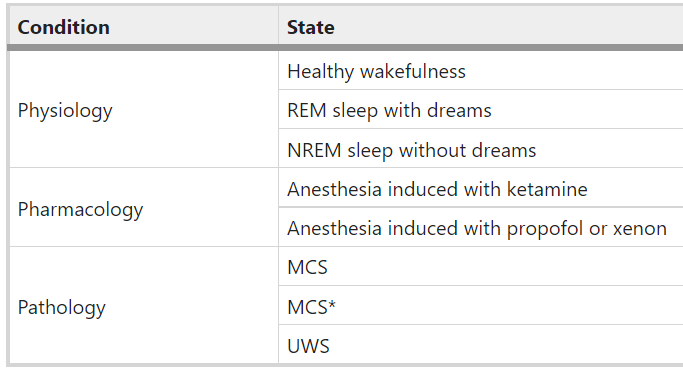Click the REM sleep with dreams cell
The image size is (683, 372).
(481, 109)
